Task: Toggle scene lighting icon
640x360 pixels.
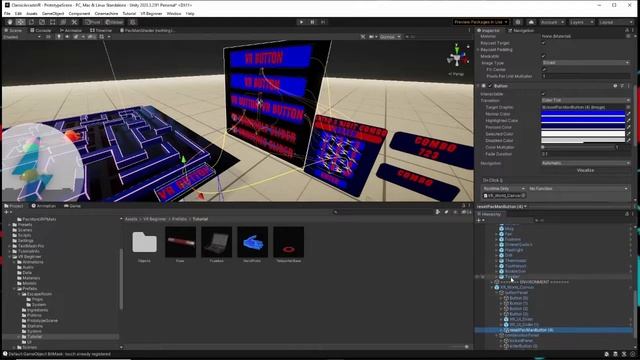Action: pos(59,37)
